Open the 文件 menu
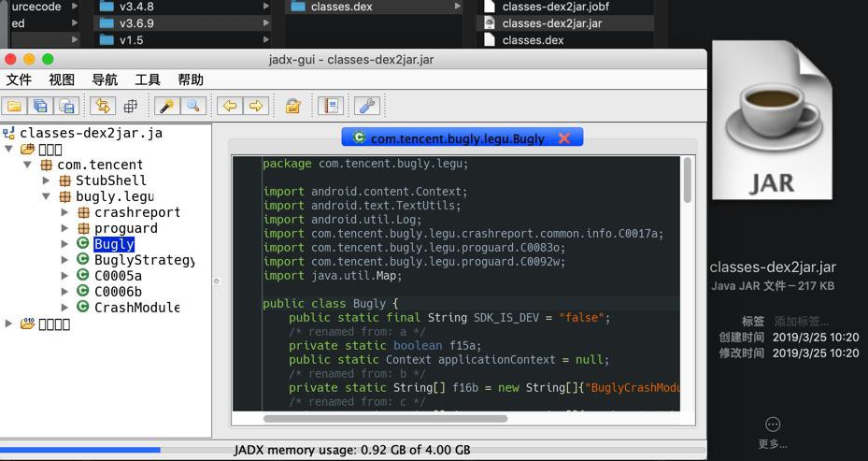 pyautogui.click(x=19, y=79)
